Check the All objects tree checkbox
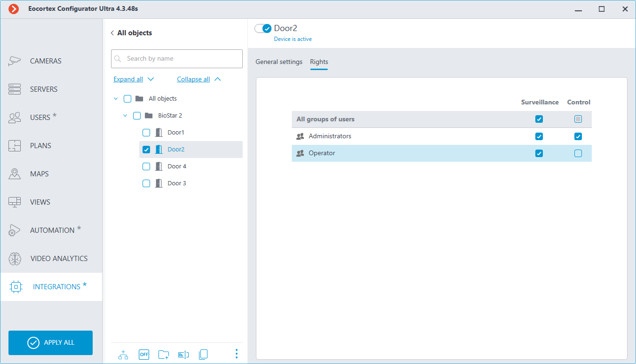Image resolution: width=636 pixels, height=364 pixels. (127, 99)
